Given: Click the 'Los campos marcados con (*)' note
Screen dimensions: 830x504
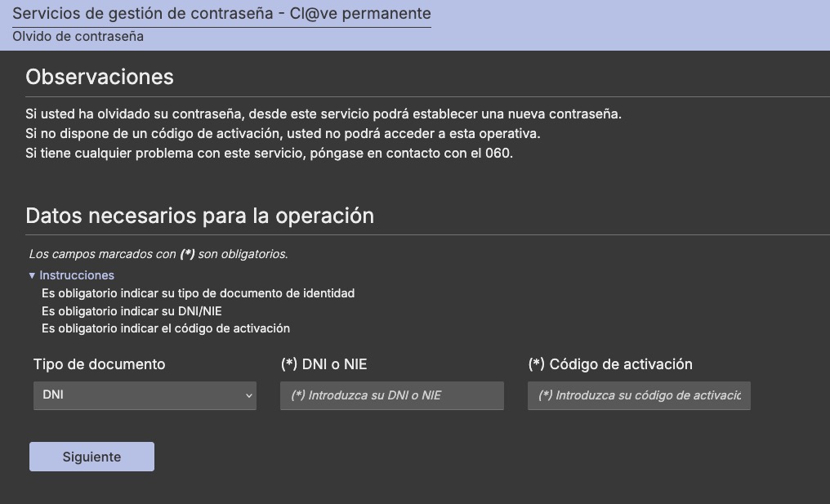Looking at the screenshot, I should [x=158, y=254].
